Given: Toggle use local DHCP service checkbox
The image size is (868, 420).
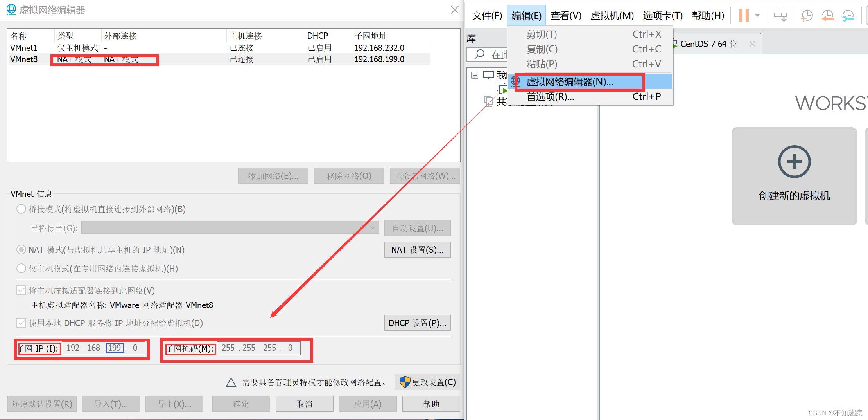Looking at the screenshot, I should coord(21,323).
